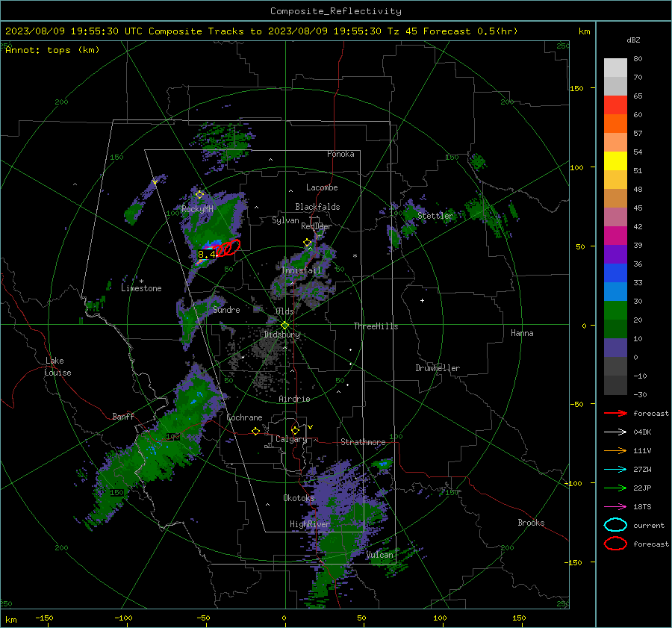Click the yellow v marker east of Calgary
The width and height of the screenshot is (672, 628).
(x=311, y=427)
